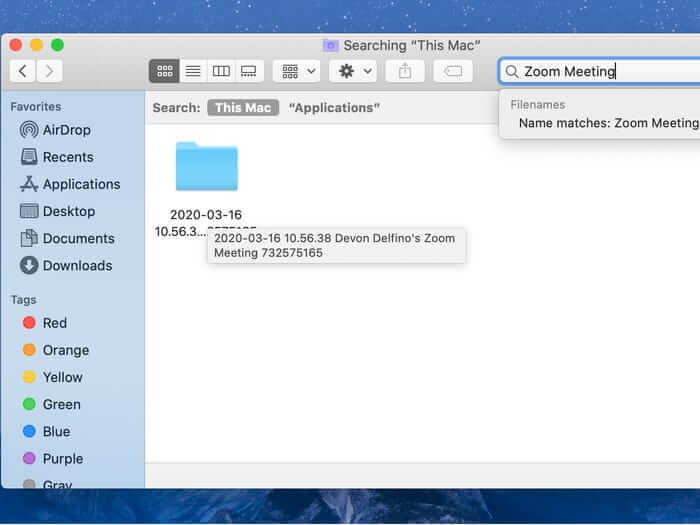Select the 2020-03-16 Zoom Meeting folder
This screenshot has width=700, height=525.
tap(207, 166)
